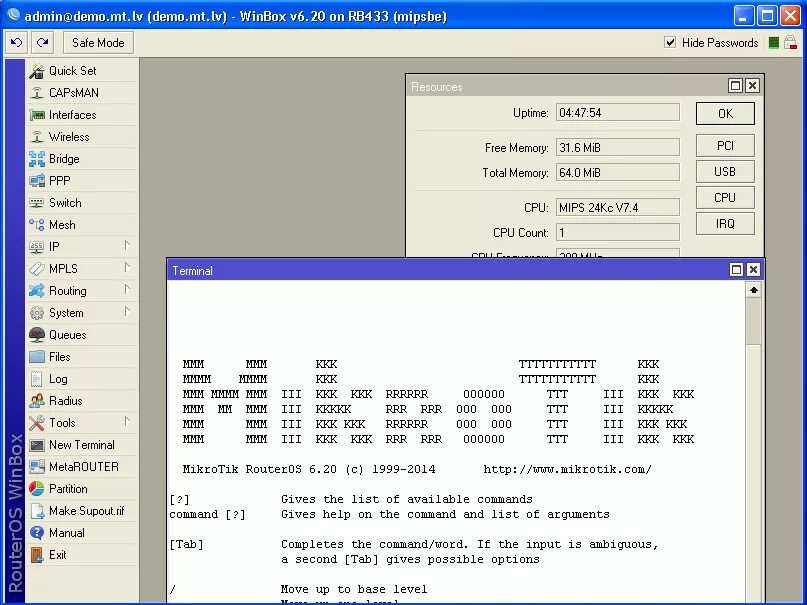Click the Redo arrow icon
Screen dimensions: 807x605
click(42, 43)
